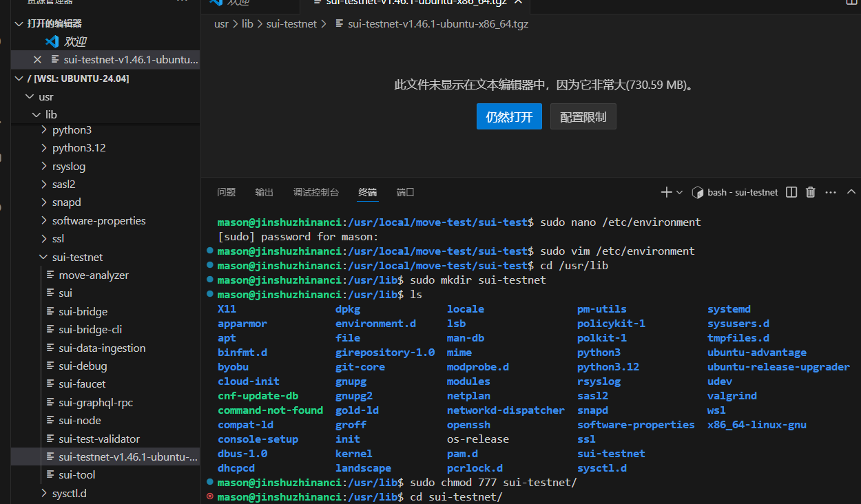The height and width of the screenshot is (504, 861).
Task: Click ubuntu-release-upgrader in the terminal listing
Action: [x=778, y=367]
